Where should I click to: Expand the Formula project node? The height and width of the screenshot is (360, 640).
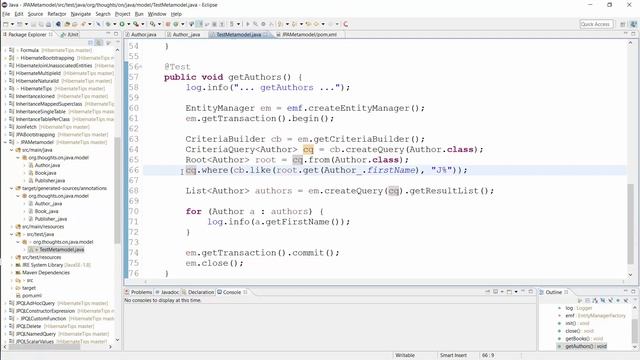(5, 50)
